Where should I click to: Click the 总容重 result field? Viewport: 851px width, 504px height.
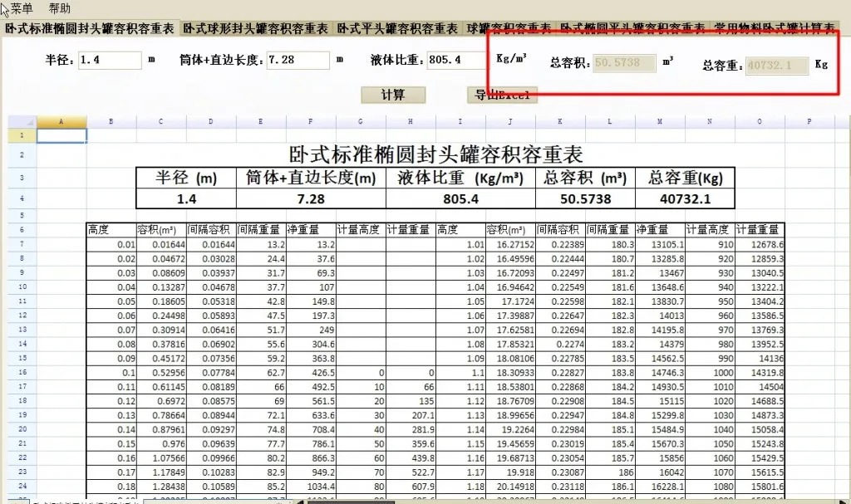(776, 66)
